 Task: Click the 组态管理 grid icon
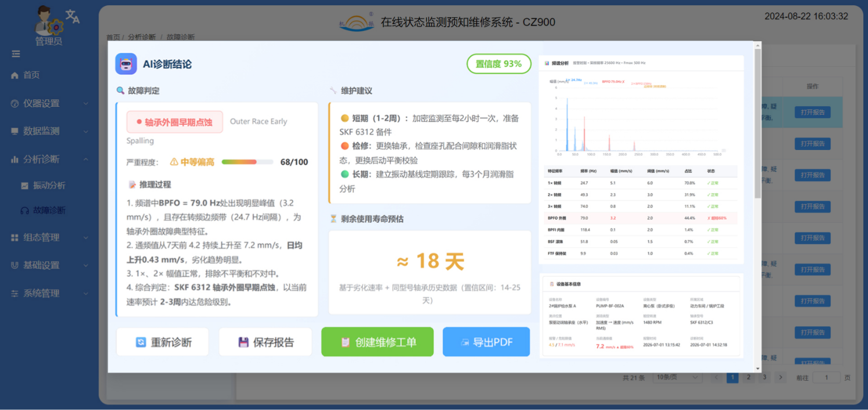[x=15, y=238]
